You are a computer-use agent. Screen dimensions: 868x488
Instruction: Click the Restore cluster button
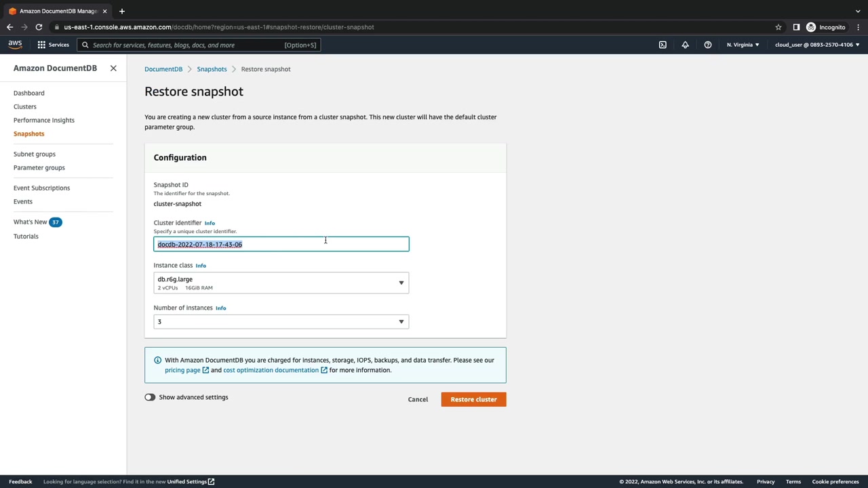coord(473,399)
